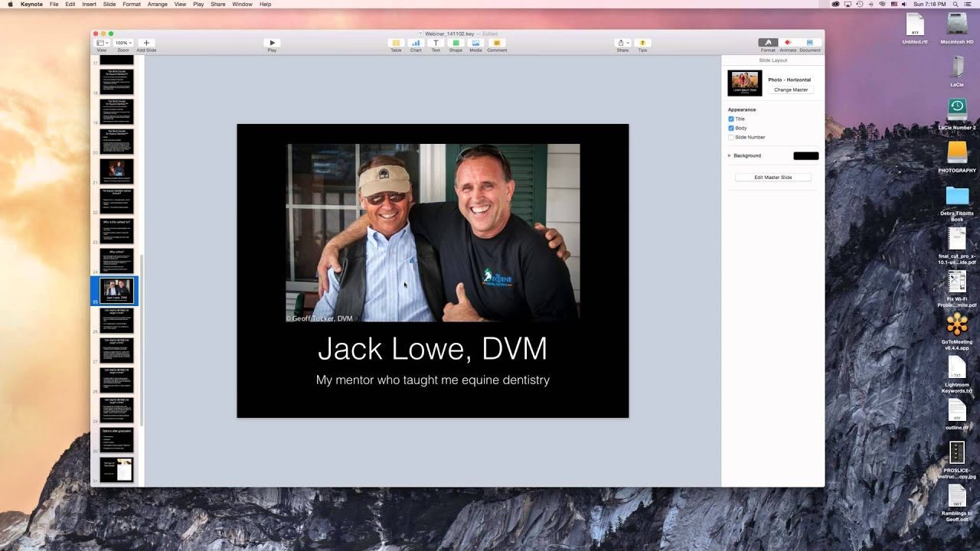Open LaCie Number 2 Time Machine drive
This screenshot has height=551, width=980.
[957, 113]
